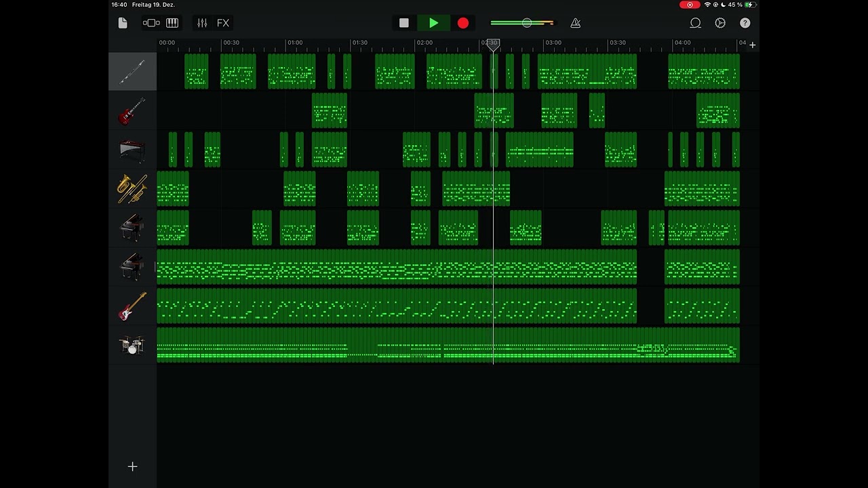Image resolution: width=868 pixels, height=488 pixels.
Task: Click the playhead handle on ruler
Action: [493, 44]
